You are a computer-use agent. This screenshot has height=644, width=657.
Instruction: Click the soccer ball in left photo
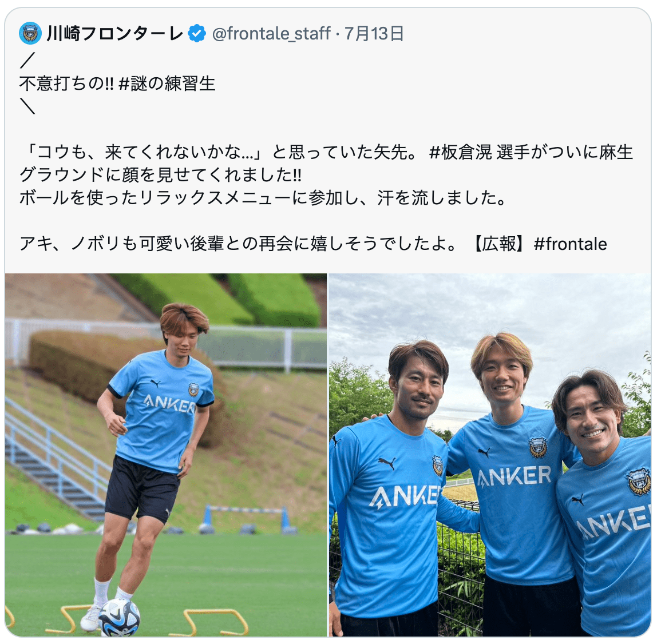click(x=120, y=618)
